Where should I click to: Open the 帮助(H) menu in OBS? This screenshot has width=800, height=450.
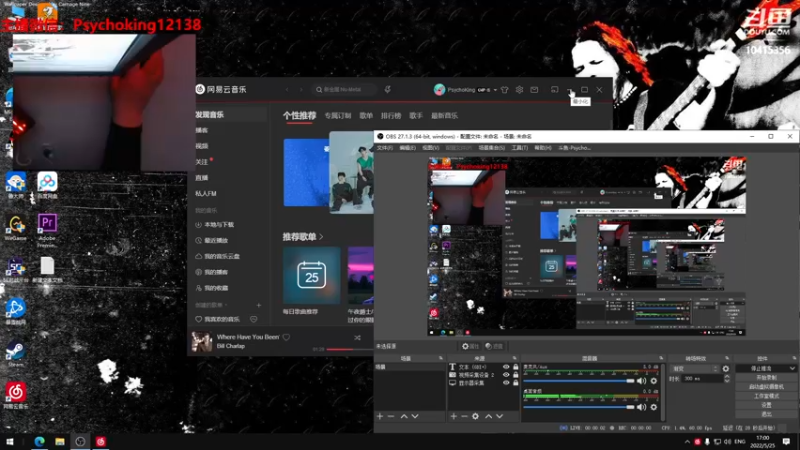pyautogui.click(x=542, y=148)
